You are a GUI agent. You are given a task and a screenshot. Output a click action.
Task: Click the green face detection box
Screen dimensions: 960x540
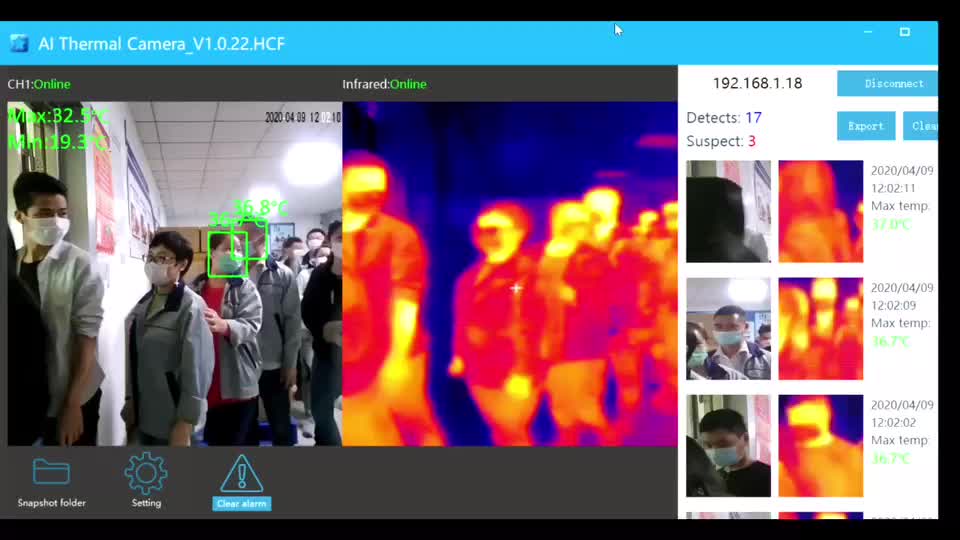pyautogui.click(x=227, y=254)
